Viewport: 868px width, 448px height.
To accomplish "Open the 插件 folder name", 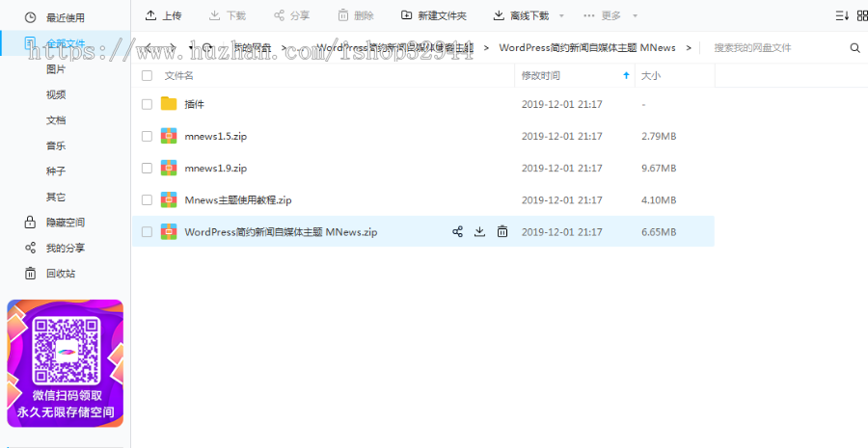I will [194, 104].
